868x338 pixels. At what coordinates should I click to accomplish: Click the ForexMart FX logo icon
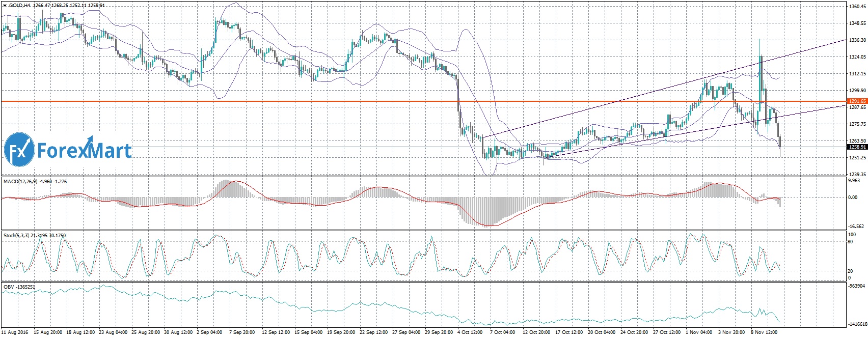click(x=19, y=149)
